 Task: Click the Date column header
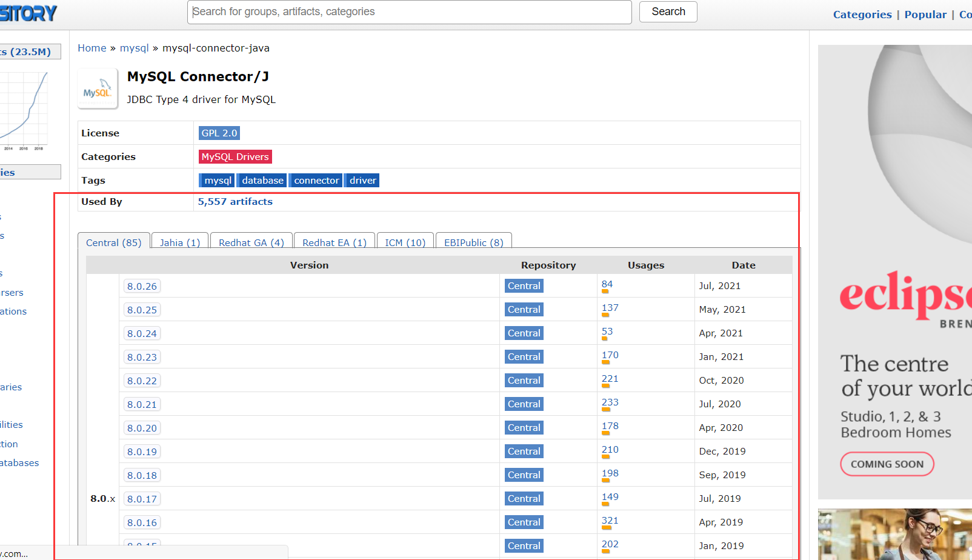coord(744,265)
